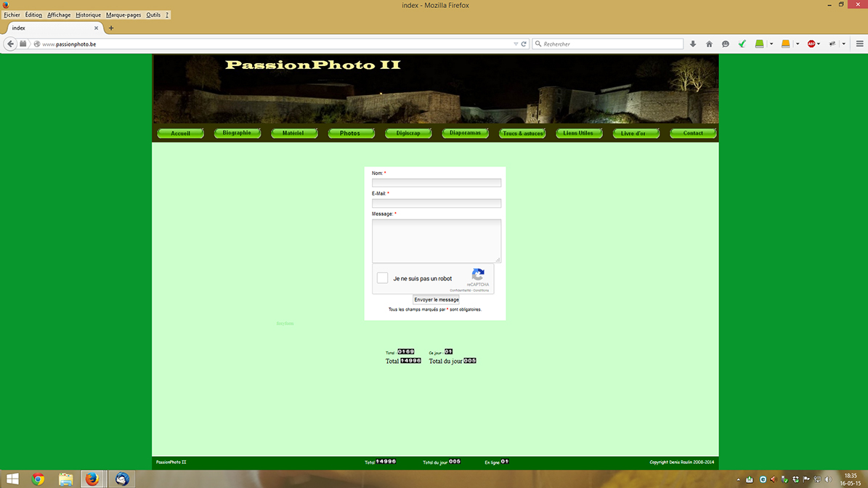The width and height of the screenshot is (868, 488).
Task: Click the Firefox back arrow button
Action: point(10,44)
